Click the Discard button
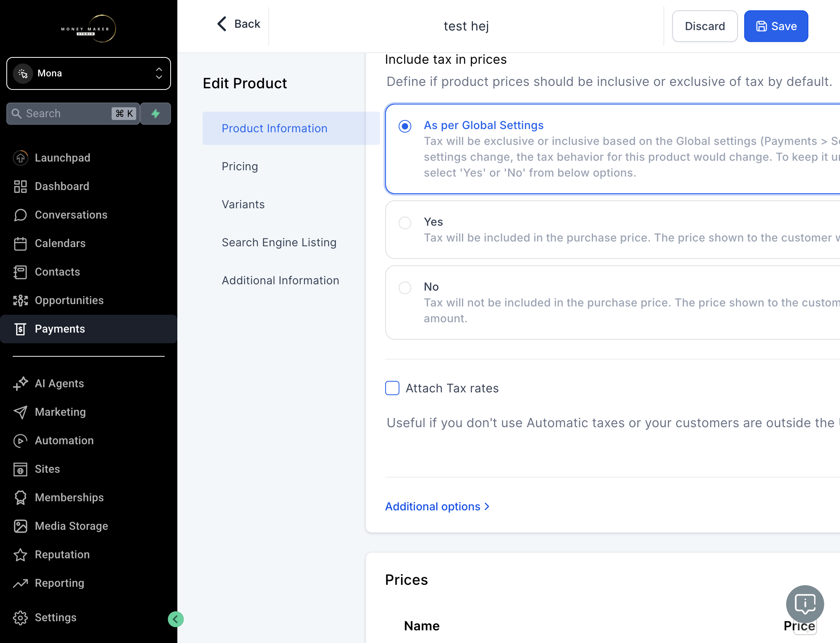 tap(705, 26)
